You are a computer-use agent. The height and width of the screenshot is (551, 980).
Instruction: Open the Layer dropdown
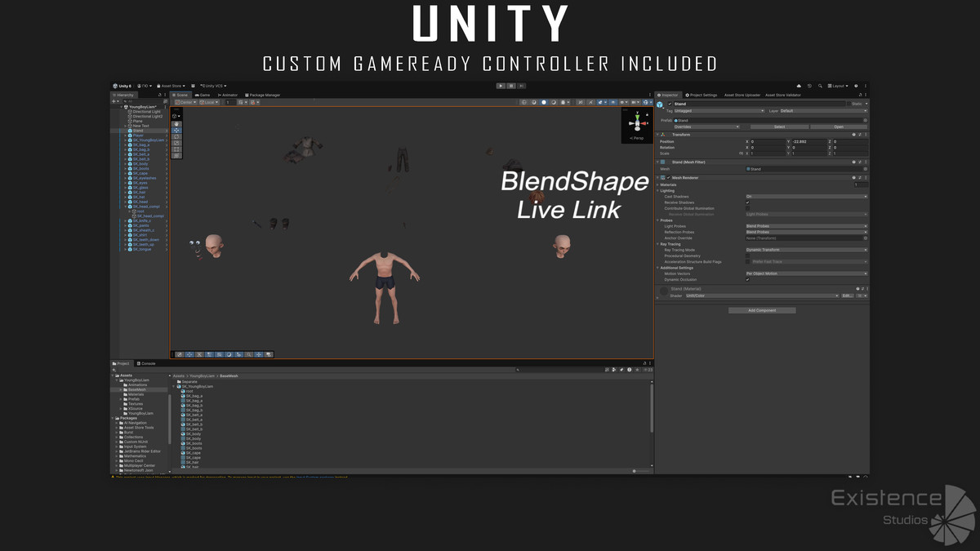[x=823, y=111]
